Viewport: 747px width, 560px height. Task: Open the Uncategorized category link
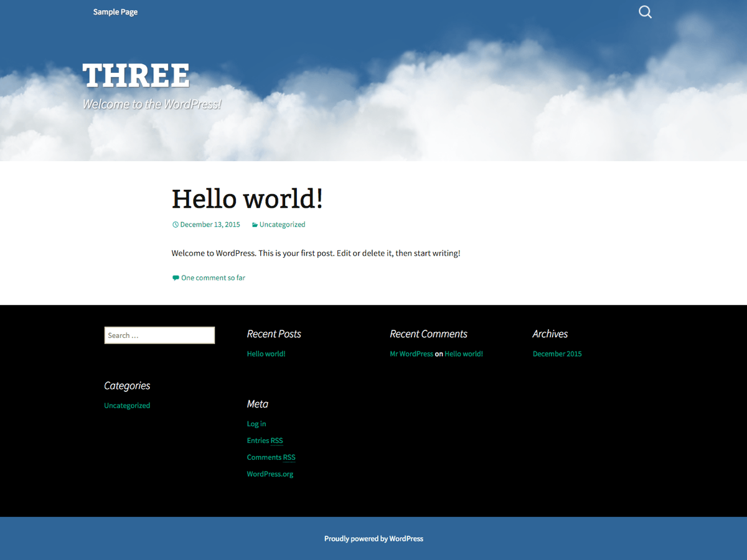282,224
